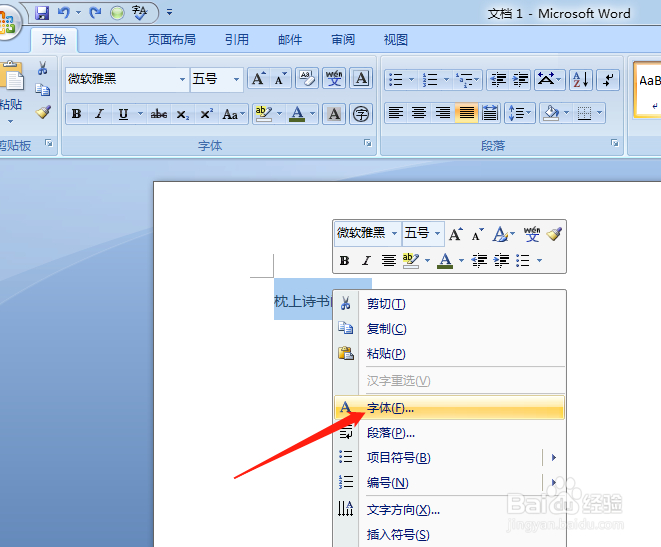Viewport: 661px width, 547px height.
Task: Choose 段落(P)... from the context menu
Action: 449,433
